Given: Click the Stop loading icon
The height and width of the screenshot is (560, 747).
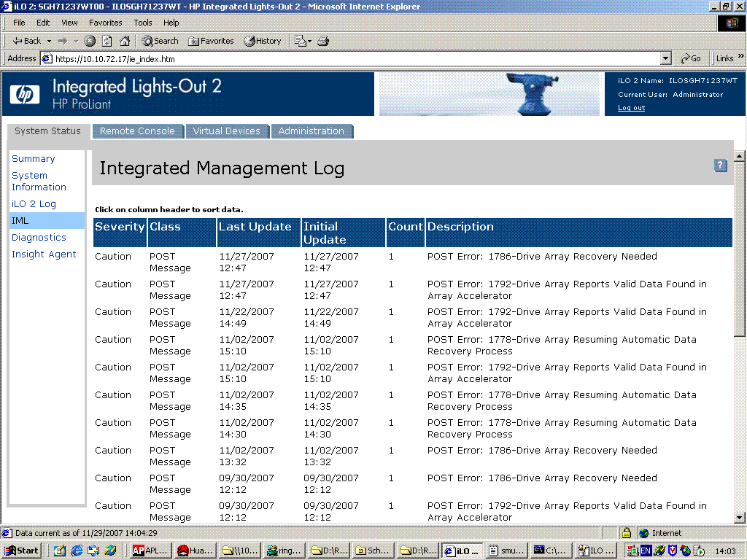Looking at the screenshot, I should point(90,41).
